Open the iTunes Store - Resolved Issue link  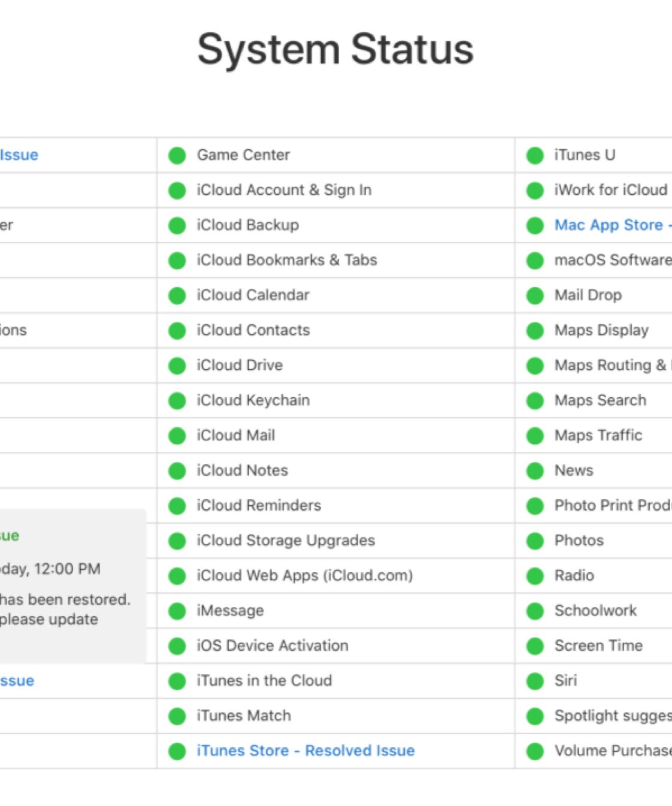(305, 751)
